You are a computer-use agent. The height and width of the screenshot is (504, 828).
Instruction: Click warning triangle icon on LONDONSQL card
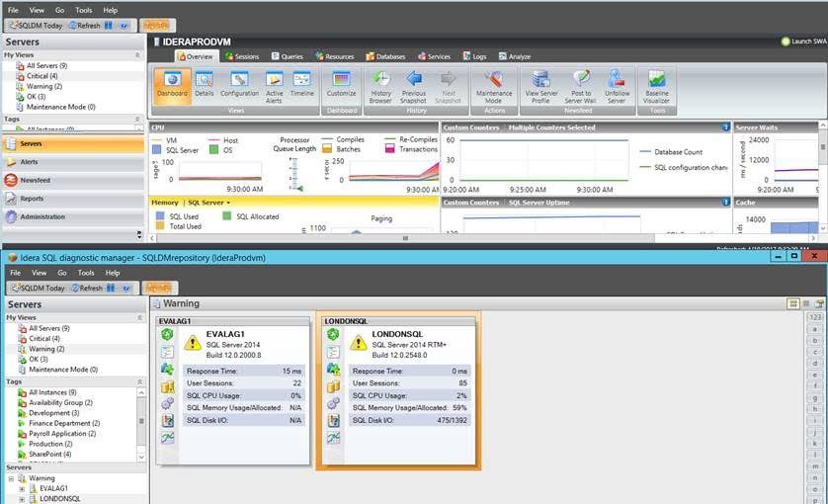[x=358, y=342]
